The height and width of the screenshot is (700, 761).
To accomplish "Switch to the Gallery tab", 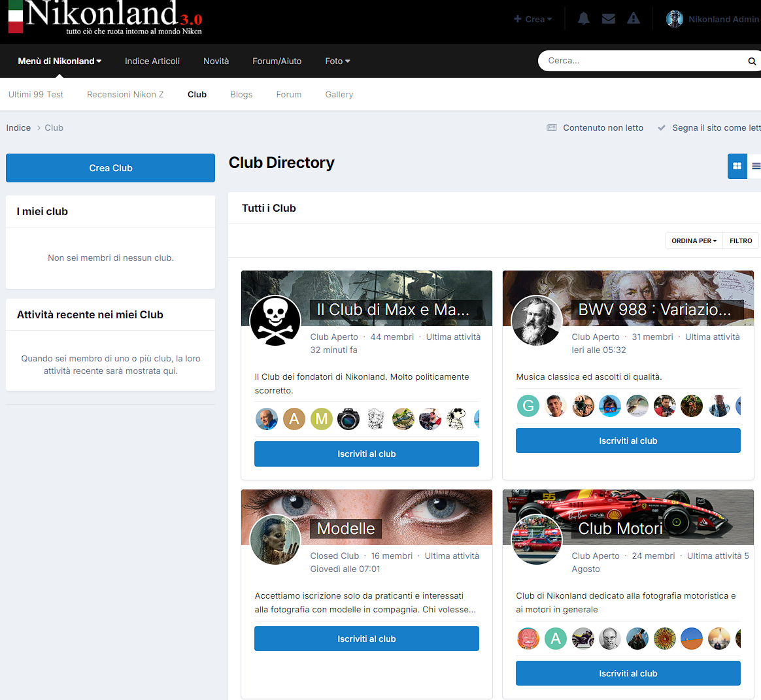I will pyautogui.click(x=339, y=95).
